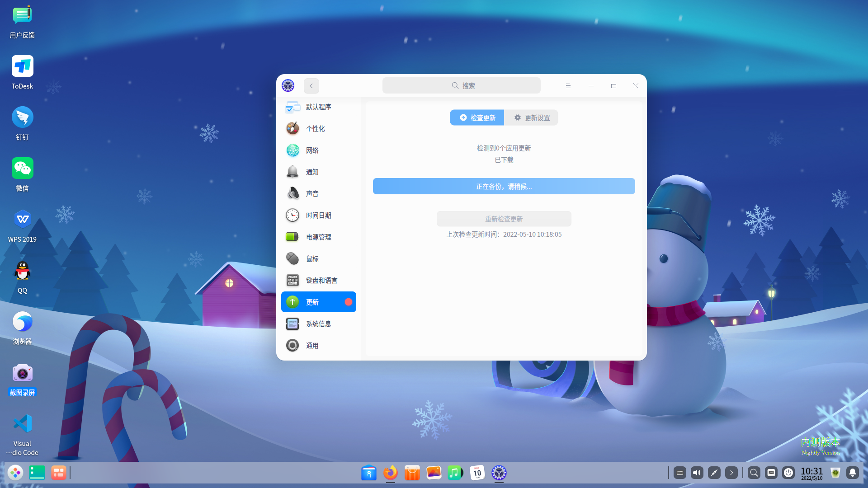Select 个性化 in the settings sidebar
This screenshot has width=868, height=488.
point(315,128)
